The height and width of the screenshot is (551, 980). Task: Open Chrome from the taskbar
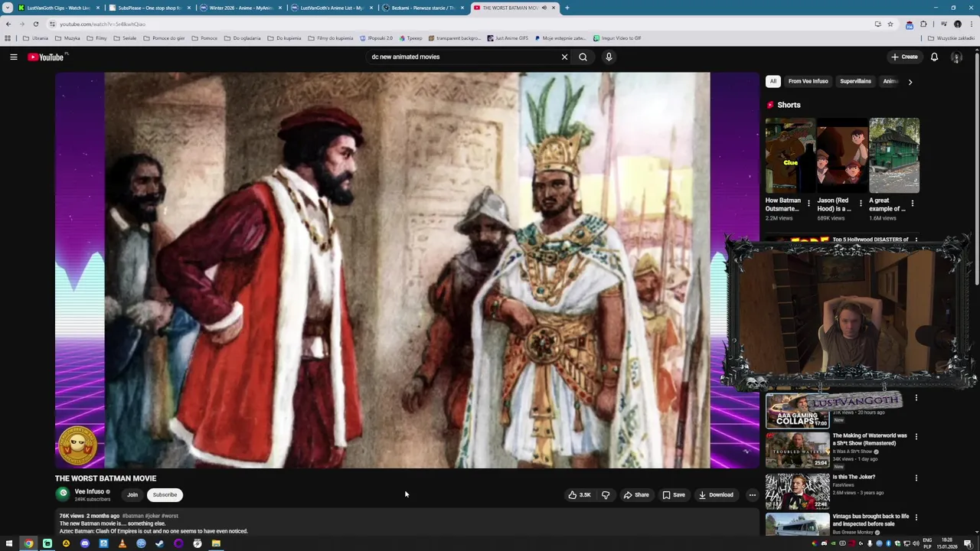click(x=28, y=543)
